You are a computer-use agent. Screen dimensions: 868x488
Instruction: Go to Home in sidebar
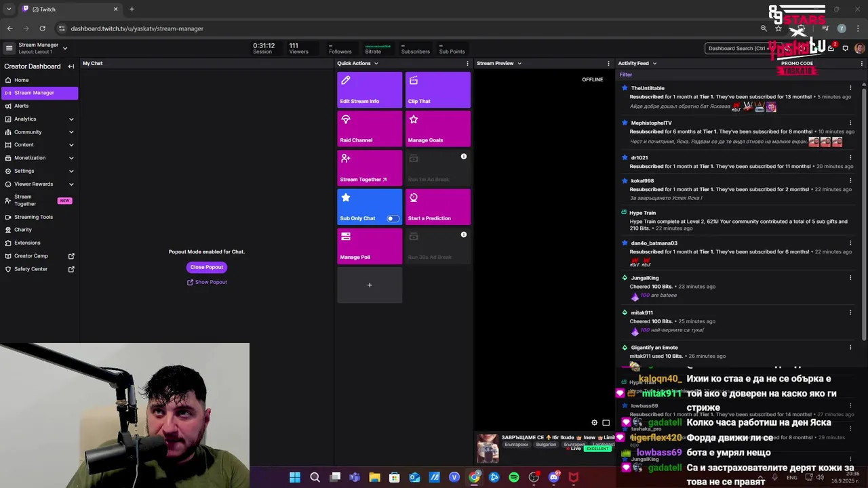[x=39, y=80]
